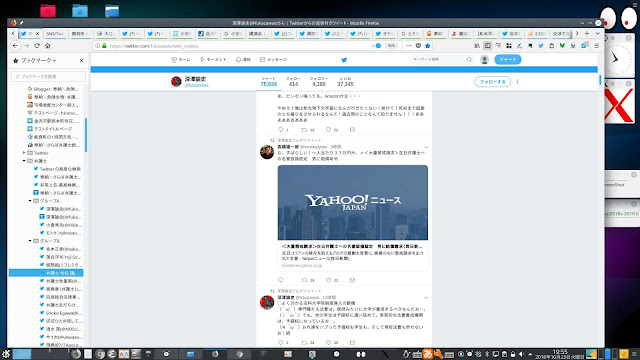The width and height of the screenshot is (640, 360).
Task: Open the chevron menu on bottom 深澤諭史 tweet
Action: pyautogui.click(x=426, y=298)
